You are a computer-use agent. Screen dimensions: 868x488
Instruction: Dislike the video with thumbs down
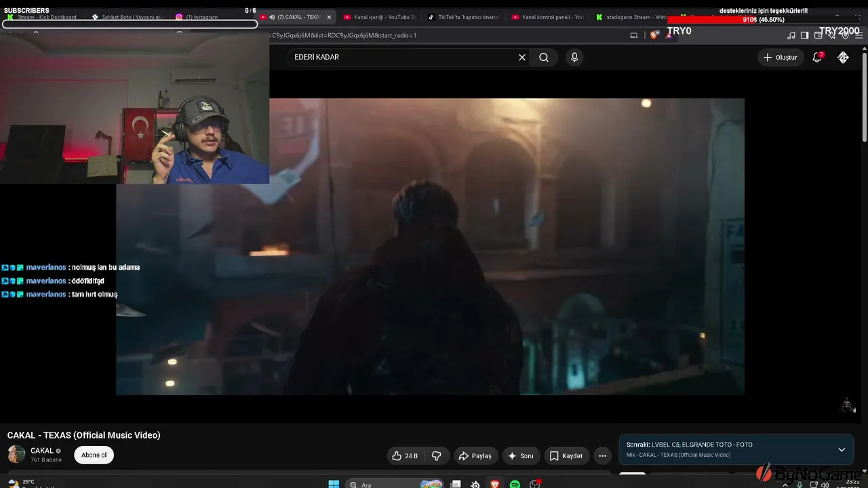tap(437, 456)
